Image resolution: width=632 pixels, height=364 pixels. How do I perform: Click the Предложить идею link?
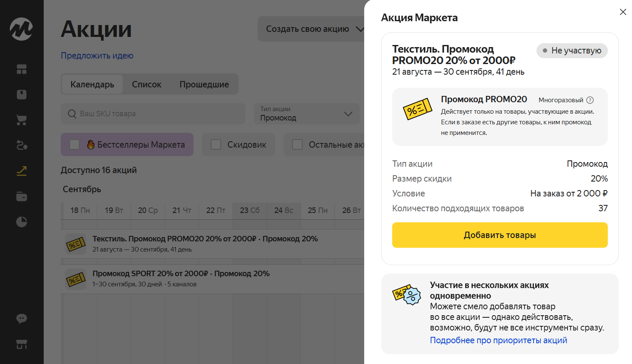(x=97, y=56)
